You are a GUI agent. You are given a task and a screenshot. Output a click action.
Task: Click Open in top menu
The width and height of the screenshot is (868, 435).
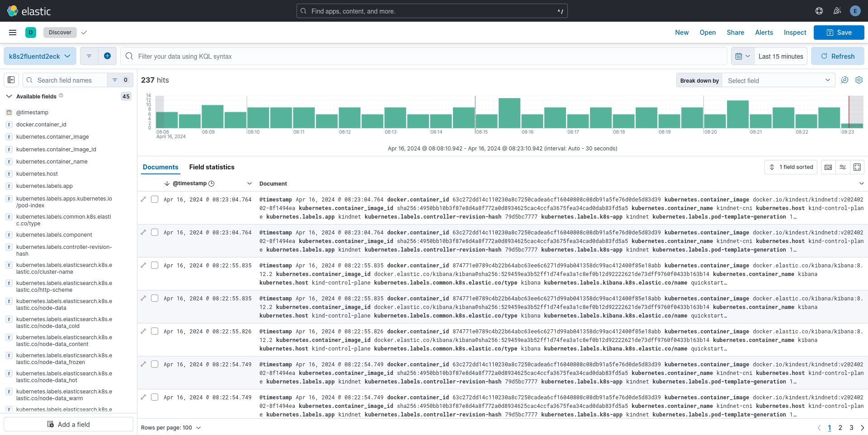(708, 33)
